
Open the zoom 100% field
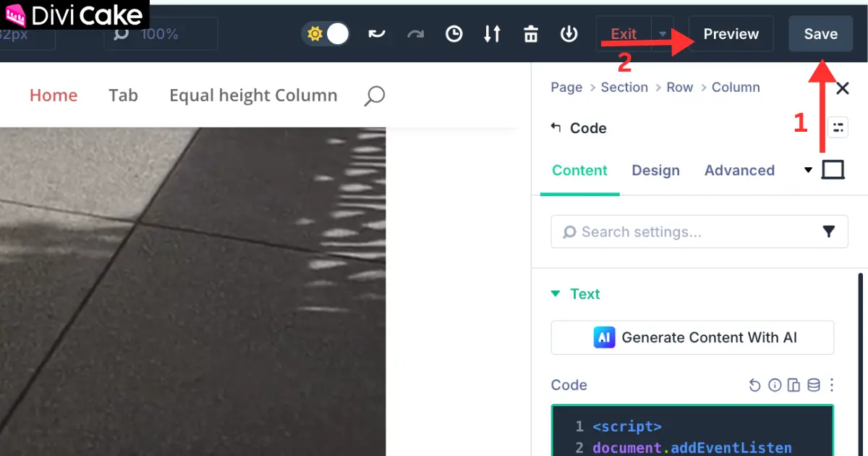tap(161, 34)
